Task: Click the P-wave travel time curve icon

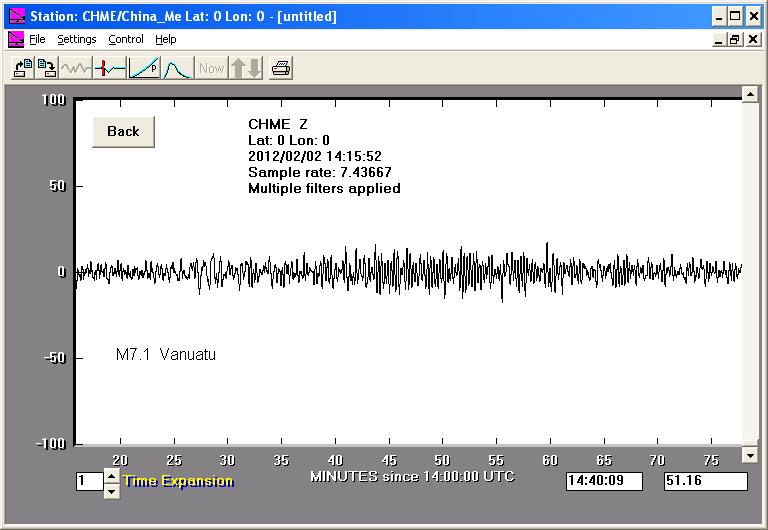Action: [x=144, y=68]
